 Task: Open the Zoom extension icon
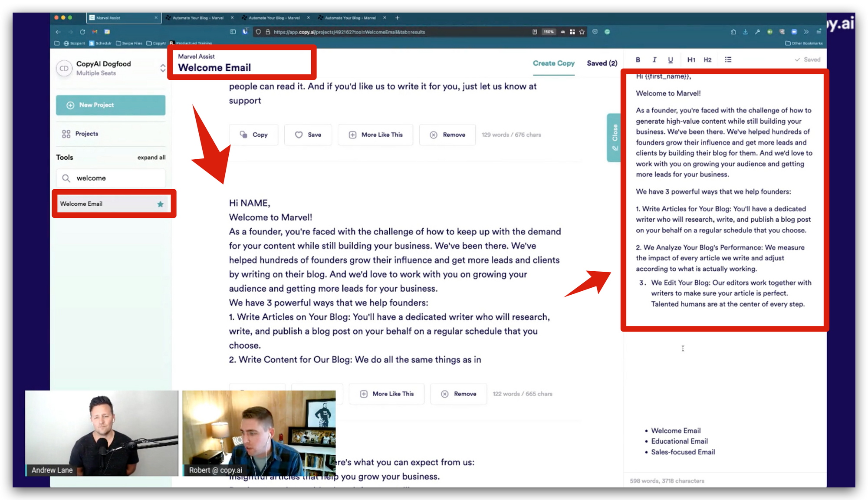794,32
